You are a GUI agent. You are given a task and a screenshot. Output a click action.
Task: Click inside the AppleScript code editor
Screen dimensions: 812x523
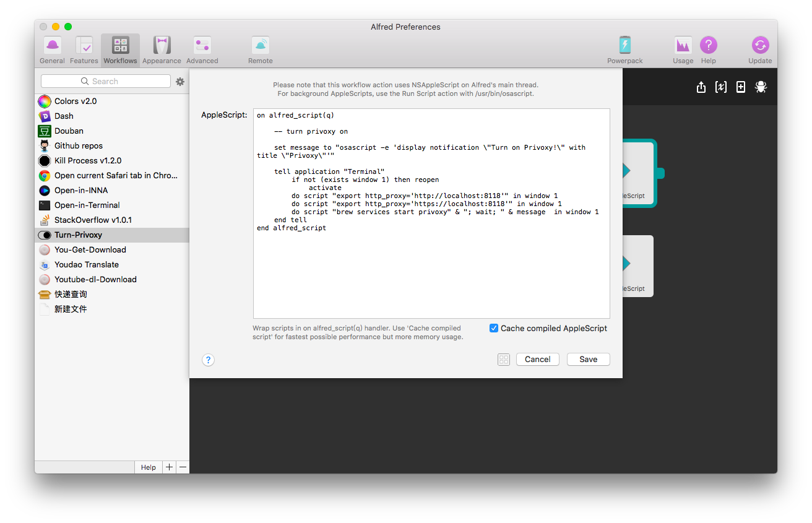pos(431,214)
